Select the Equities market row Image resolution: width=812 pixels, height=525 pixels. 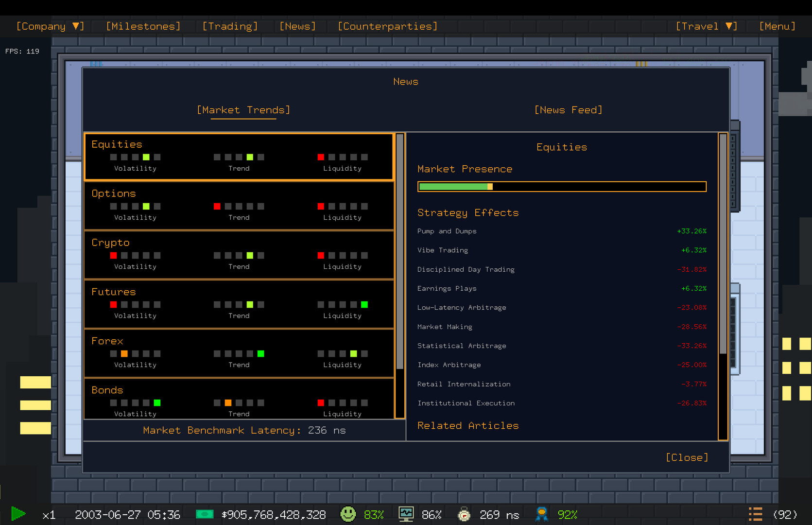point(239,157)
